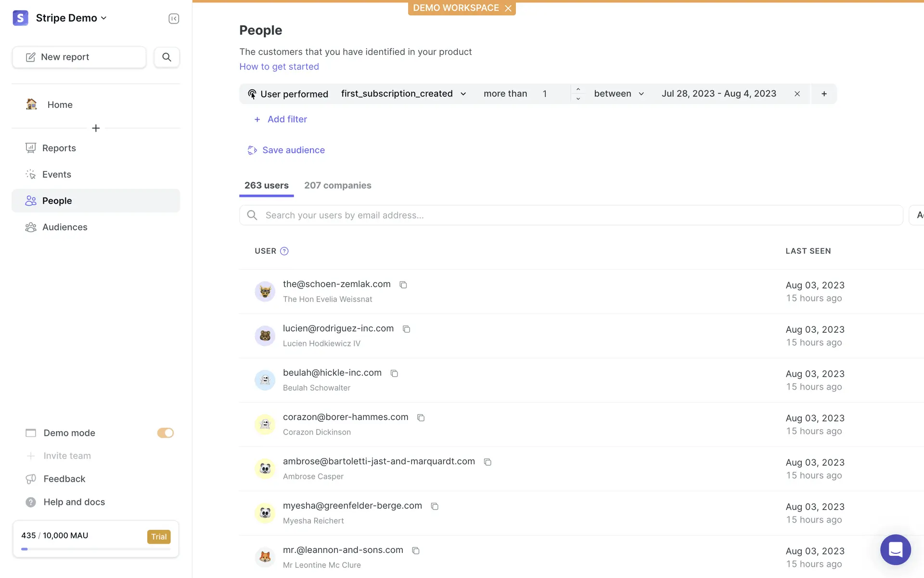Click the plus below Home in sidebar
The height and width of the screenshot is (578, 924).
click(96, 128)
